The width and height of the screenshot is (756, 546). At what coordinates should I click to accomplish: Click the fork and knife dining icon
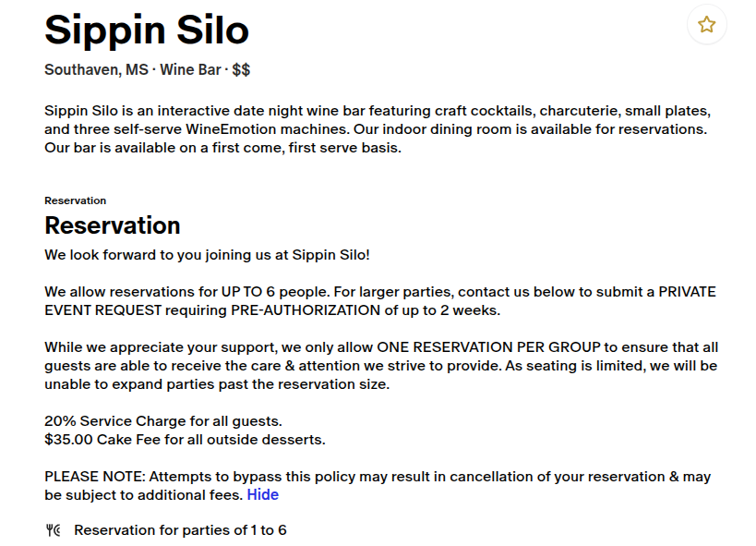[x=53, y=530]
